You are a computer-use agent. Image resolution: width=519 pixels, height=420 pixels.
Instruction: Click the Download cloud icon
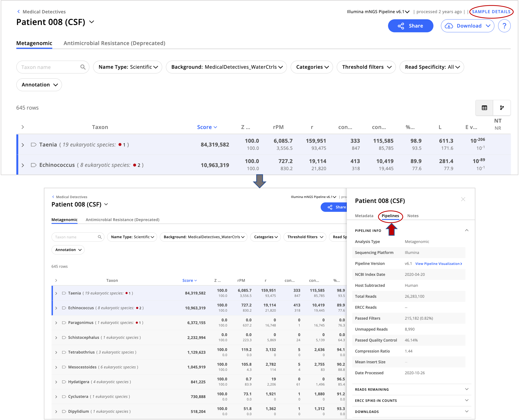(x=449, y=26)
